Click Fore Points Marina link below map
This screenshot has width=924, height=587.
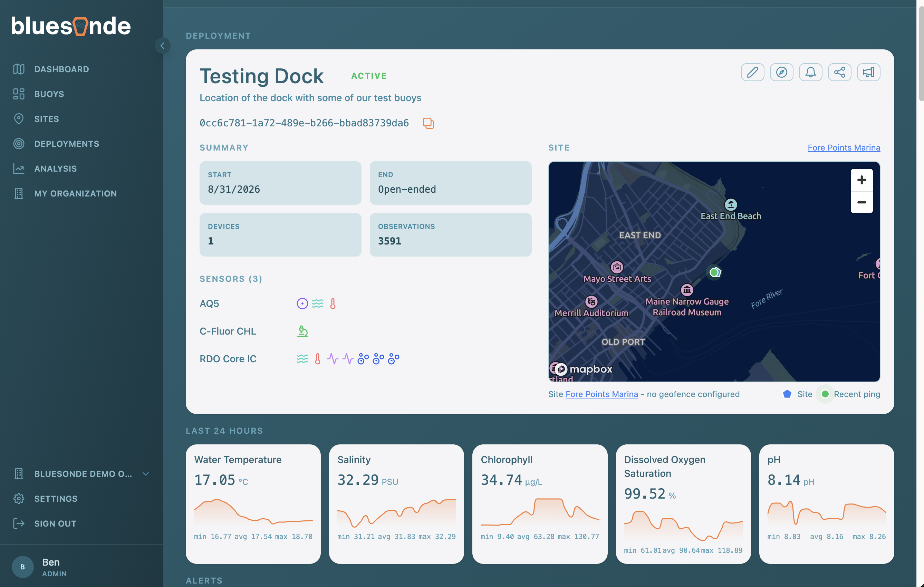(x=601, y=394)
